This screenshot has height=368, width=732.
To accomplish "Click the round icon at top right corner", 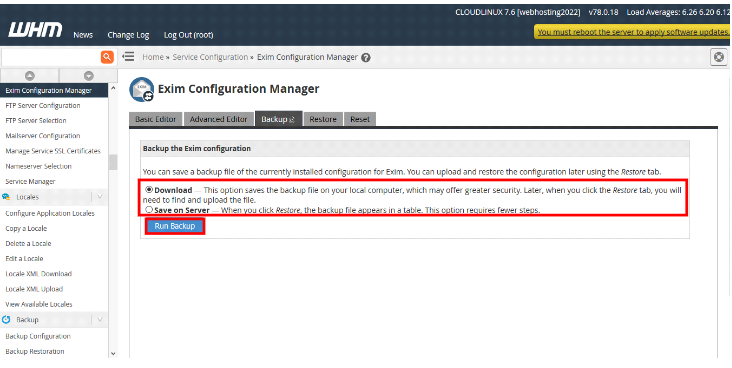I will point(719,57).
